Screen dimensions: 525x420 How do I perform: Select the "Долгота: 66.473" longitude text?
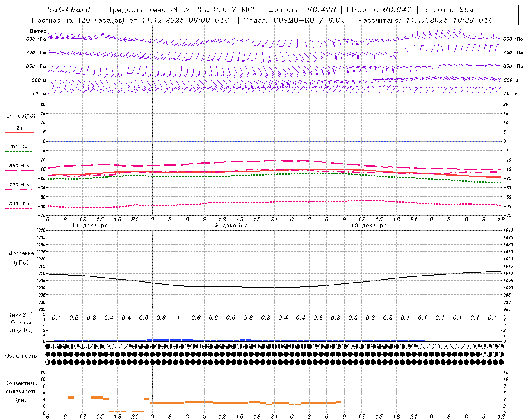coord(302,10)
